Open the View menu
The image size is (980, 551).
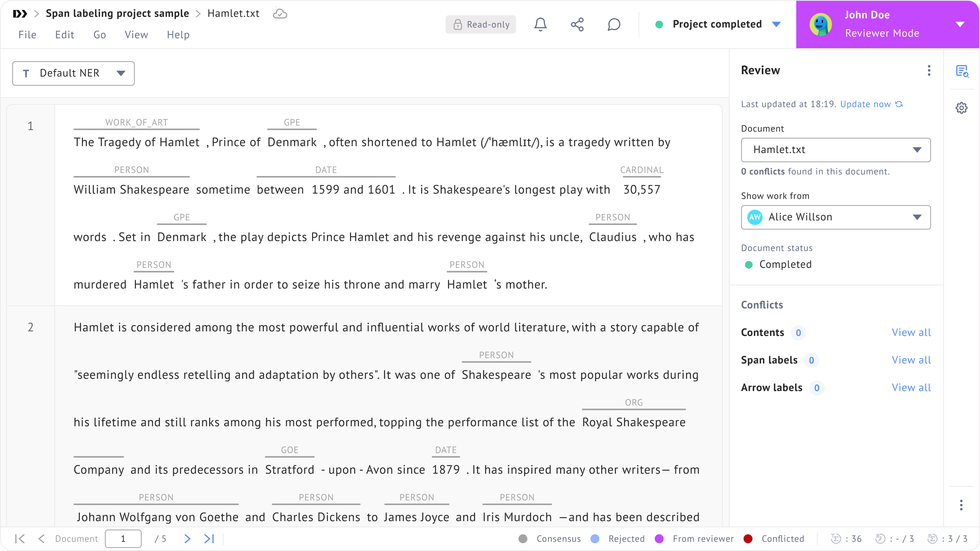(x=136, y=35)
